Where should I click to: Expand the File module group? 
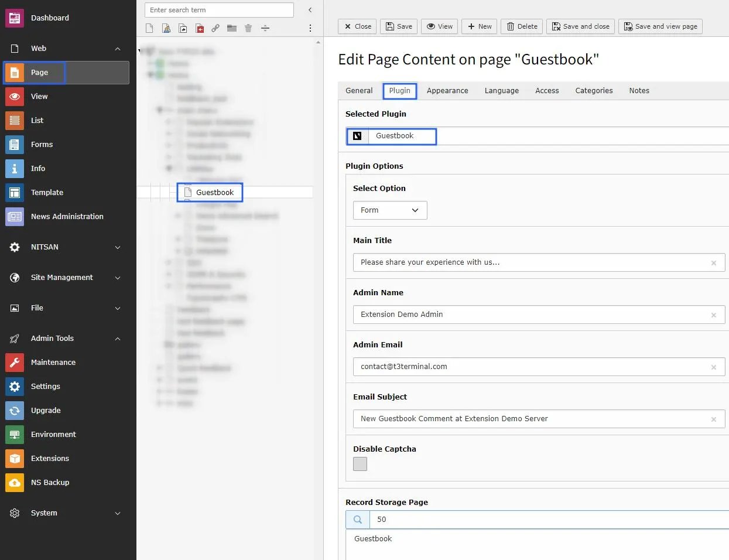pyautogui.click(x=118, y=308)
